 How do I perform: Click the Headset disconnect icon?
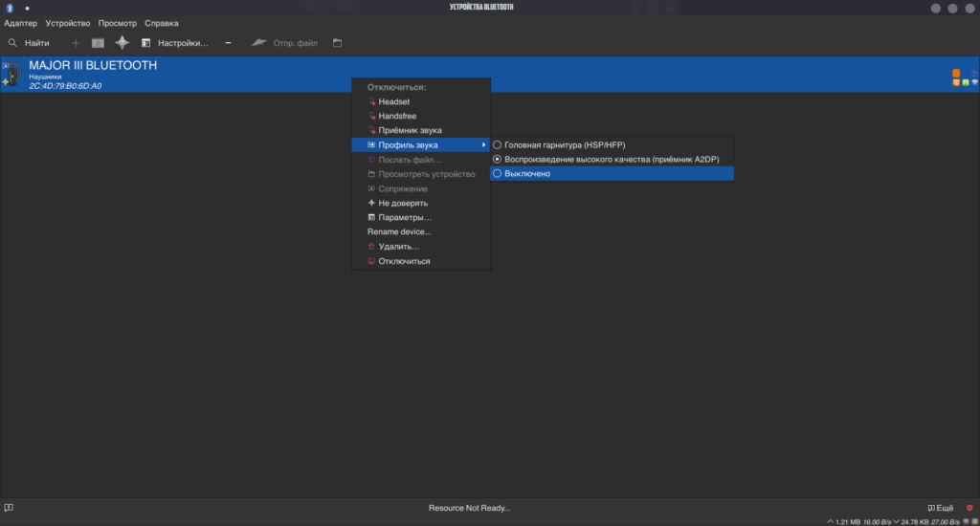[371, 101]
